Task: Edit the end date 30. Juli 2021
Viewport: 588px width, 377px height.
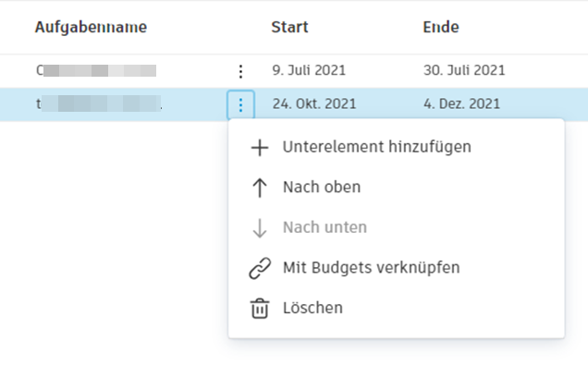Action: pyautogui.click(x=464, y=70)
